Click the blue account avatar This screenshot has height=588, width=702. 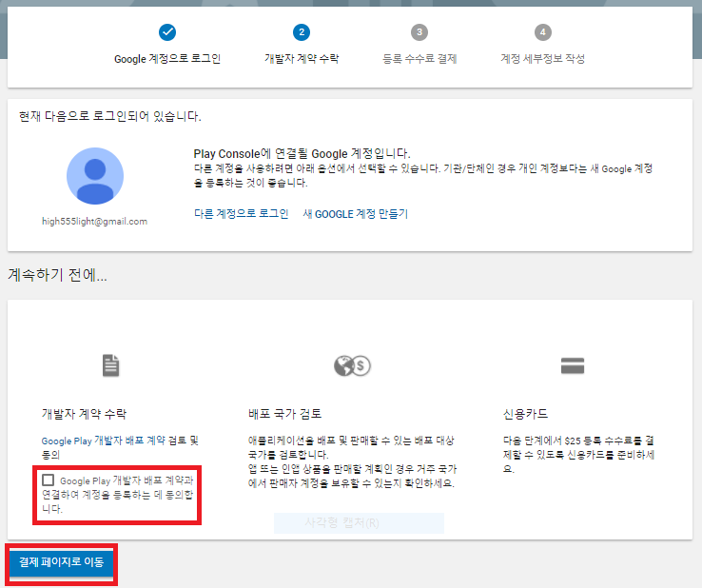coord(95,176)
